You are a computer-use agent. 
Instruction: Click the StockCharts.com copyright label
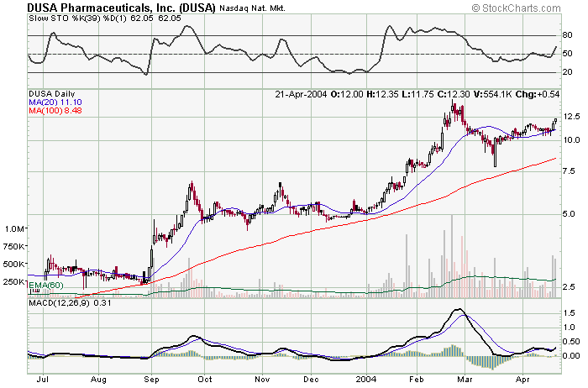(x=516, y=8)
